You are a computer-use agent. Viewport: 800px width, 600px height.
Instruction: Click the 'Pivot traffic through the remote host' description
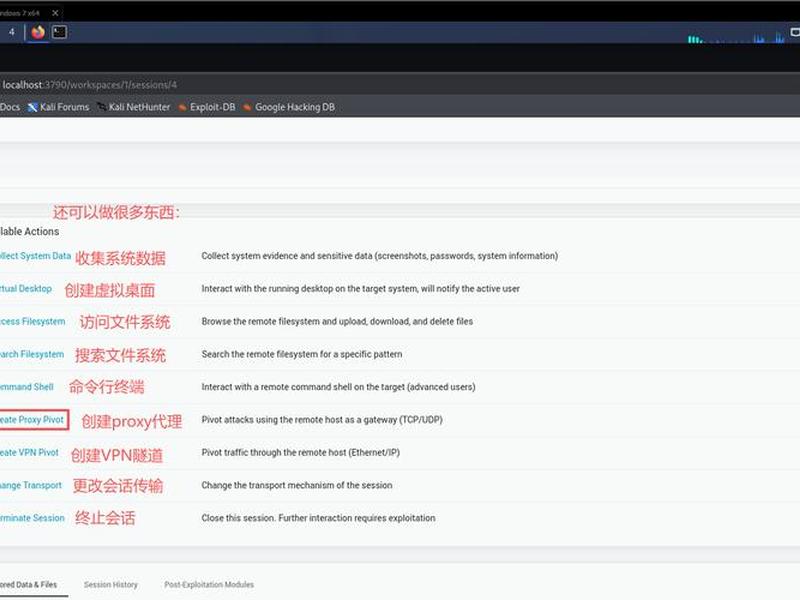(x=301, y=453)
